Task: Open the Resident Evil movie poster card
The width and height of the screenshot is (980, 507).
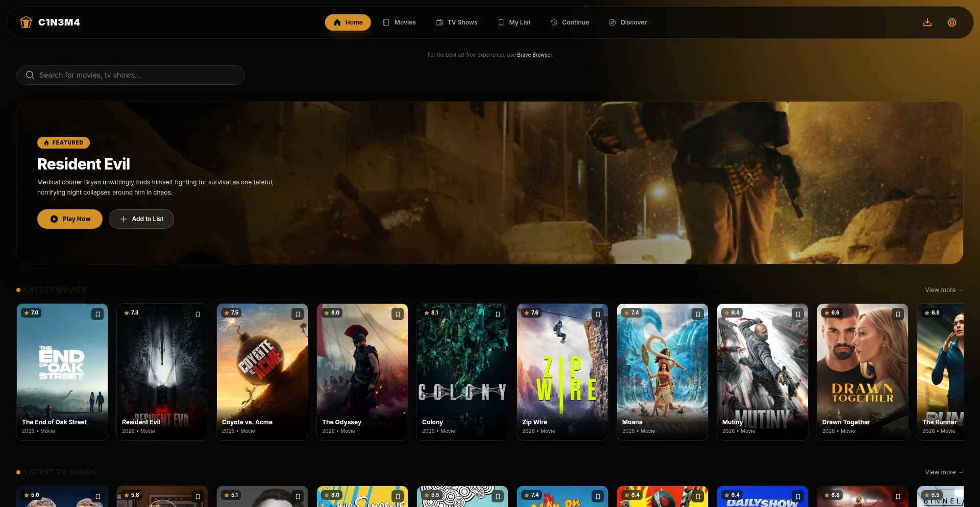Action: point(162,372)
